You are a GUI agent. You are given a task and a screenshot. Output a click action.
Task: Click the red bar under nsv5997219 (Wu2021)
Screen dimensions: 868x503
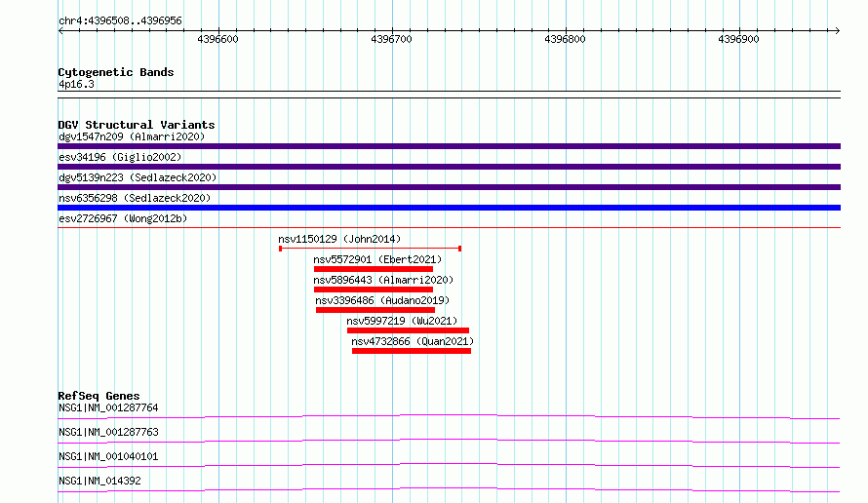point(408,330)
